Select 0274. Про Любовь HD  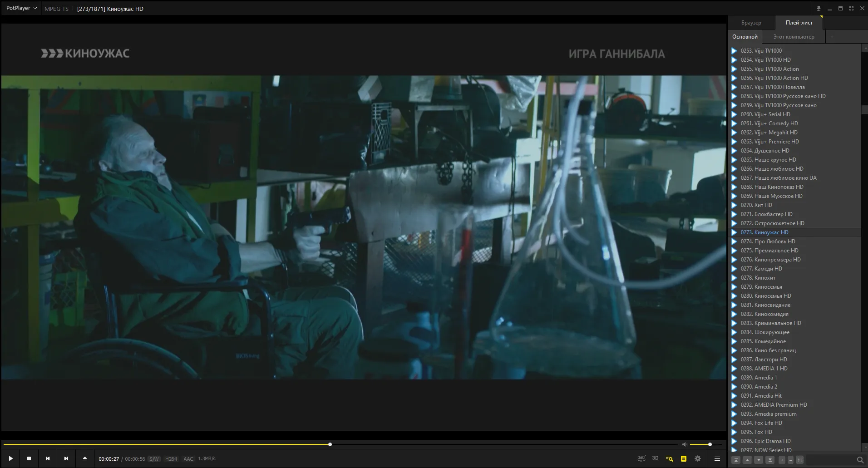(794, 241)
